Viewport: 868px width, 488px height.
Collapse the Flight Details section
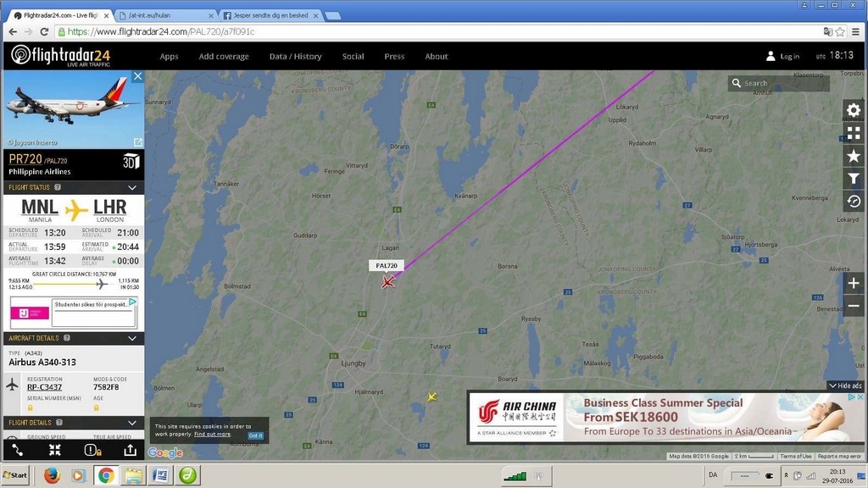pyautogui.click(x=132, y=423)
